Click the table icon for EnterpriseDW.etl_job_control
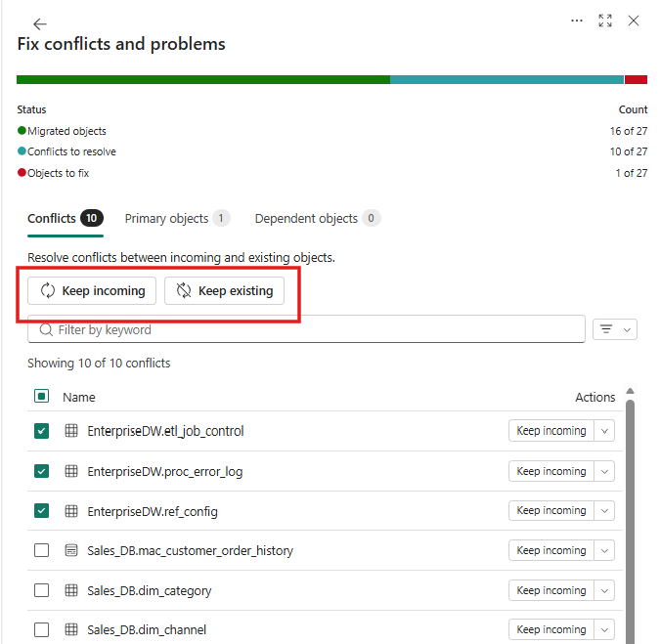 (x=71, y=431)
